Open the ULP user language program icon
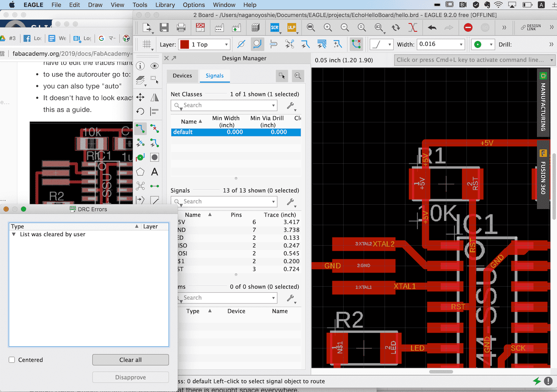 [292, 28]
